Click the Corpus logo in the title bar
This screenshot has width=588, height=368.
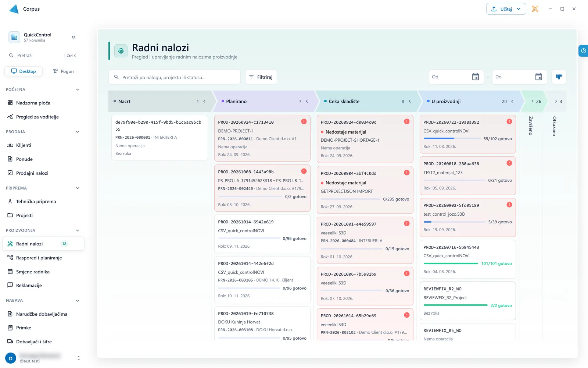pos(14,9)
